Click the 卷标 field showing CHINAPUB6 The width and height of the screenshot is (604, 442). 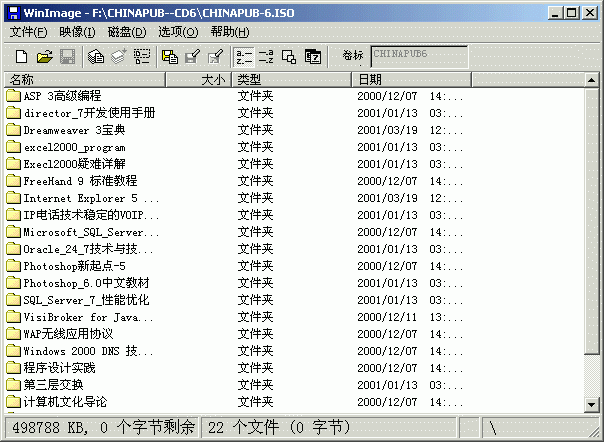click(x=419, y=56)
